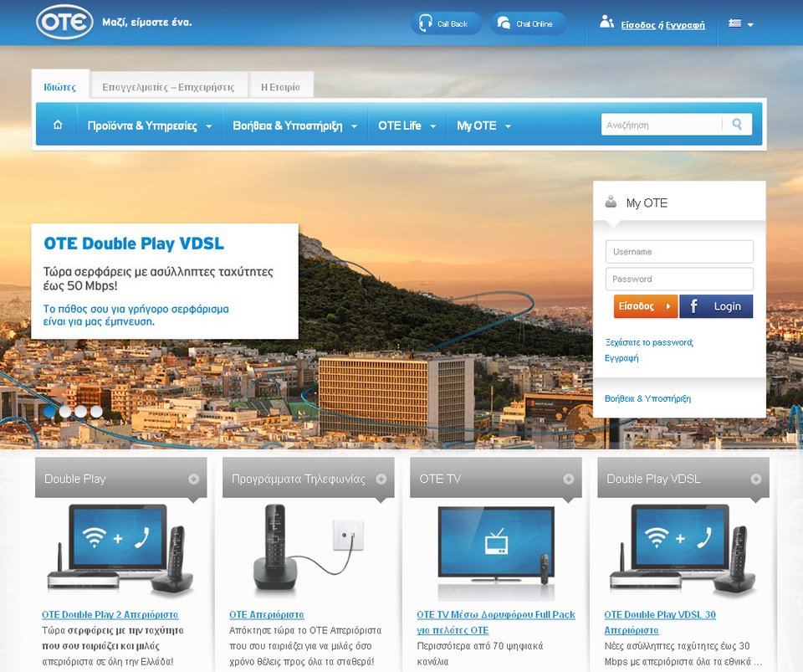Screen dimensions: 803x672
Task: Select the first carousel slide dot
Action: point(49,411)
